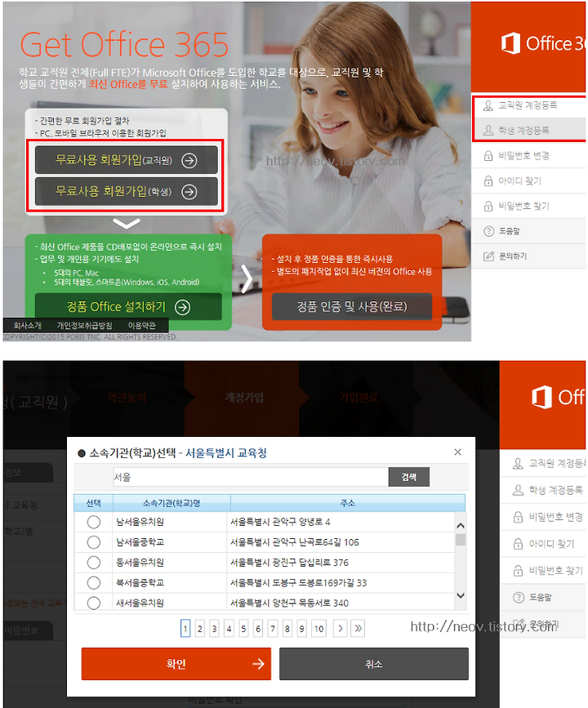Screen dimensions: 588x708
Task: Click 계정가입 step tab in lower window
Action: click(x=244, y=398)
